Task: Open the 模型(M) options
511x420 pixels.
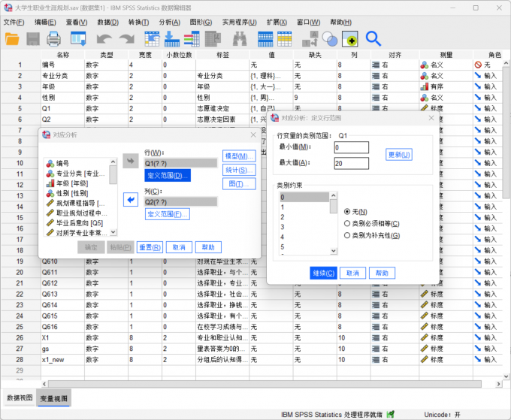Action: pos(239,156)
